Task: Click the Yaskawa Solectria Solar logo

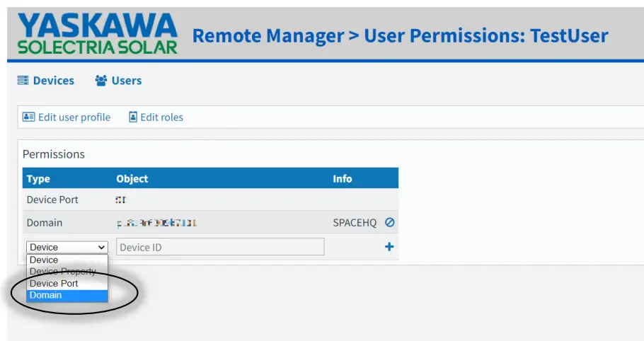Action: 98,34
